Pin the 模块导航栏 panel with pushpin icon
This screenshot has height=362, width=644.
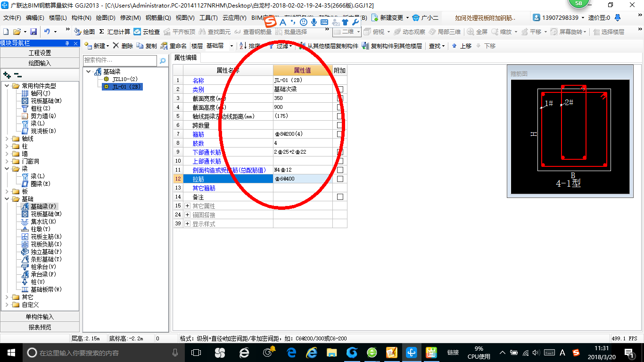click(x=67, y=43)
